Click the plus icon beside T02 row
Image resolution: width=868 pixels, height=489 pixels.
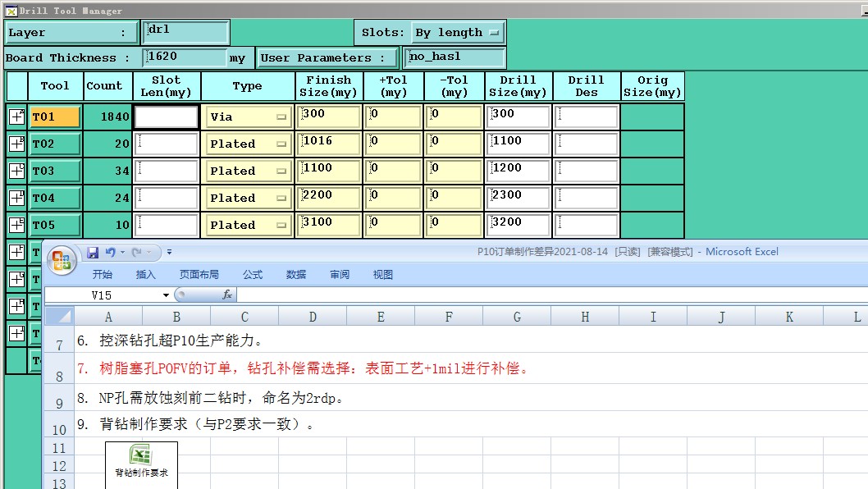pyautogui.click(x=16, y=144)
